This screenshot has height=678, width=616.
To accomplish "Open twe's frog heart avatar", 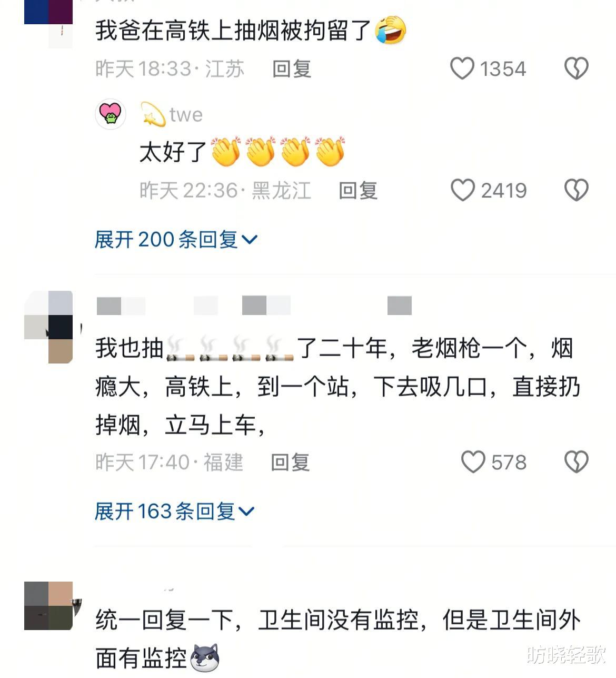I will pyautogui.click(x=111, y=114).
